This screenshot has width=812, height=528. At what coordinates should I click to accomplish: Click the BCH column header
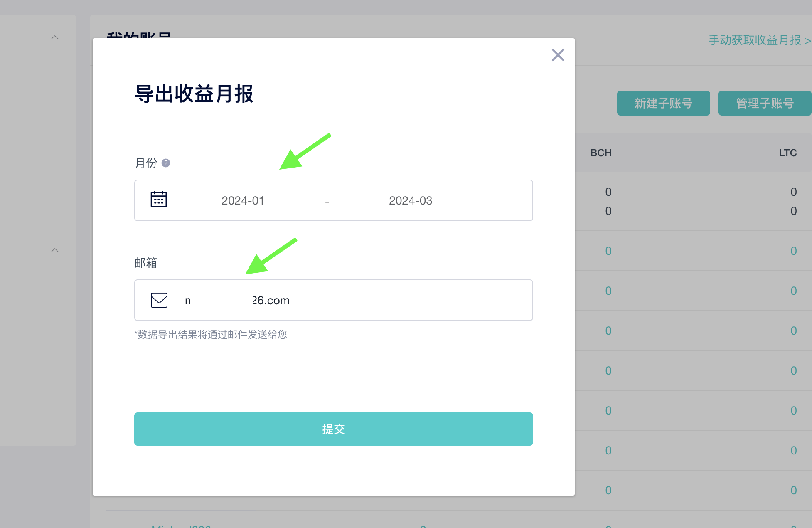(x=601, y=153)
